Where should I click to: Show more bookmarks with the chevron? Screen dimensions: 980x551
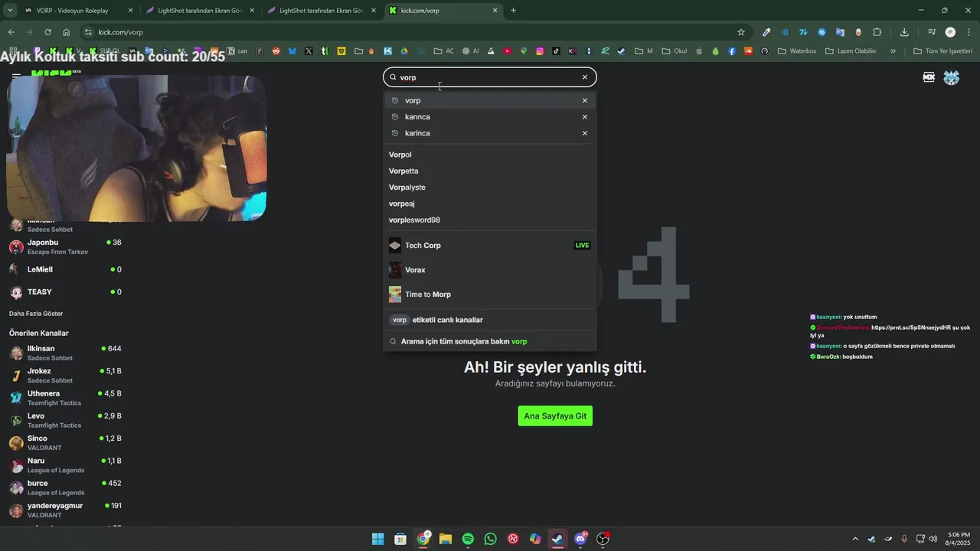[x=893, y=51]
